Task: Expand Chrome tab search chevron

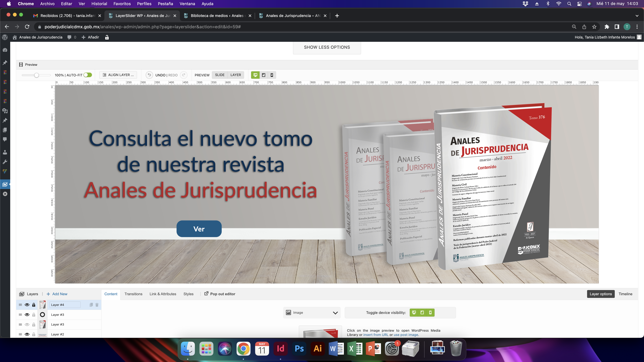Action: coord(637,16)
